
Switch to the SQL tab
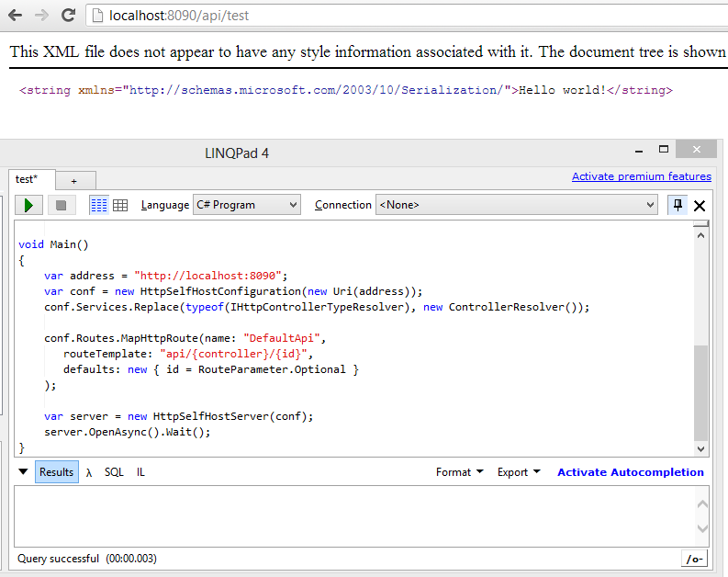pyautogui.click(x=114, y=472)
